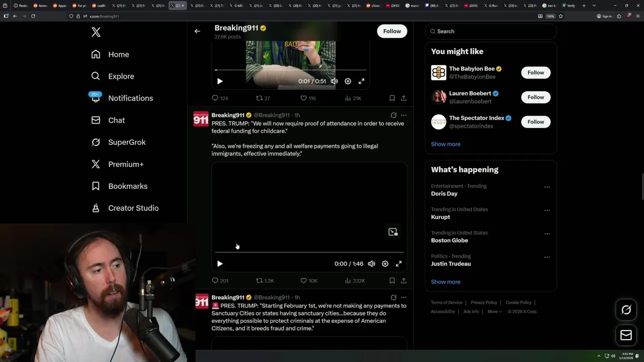Screen dimensions: 644x362
Task: Open the Terms of Service link
Action: (446, 303)
